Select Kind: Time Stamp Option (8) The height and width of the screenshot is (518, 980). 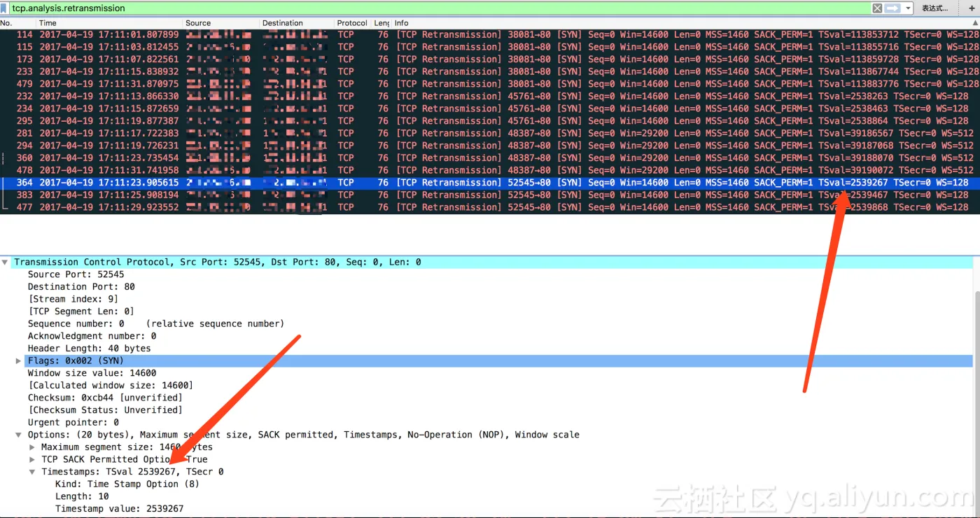pyautogui.click(x=127, y=484)
